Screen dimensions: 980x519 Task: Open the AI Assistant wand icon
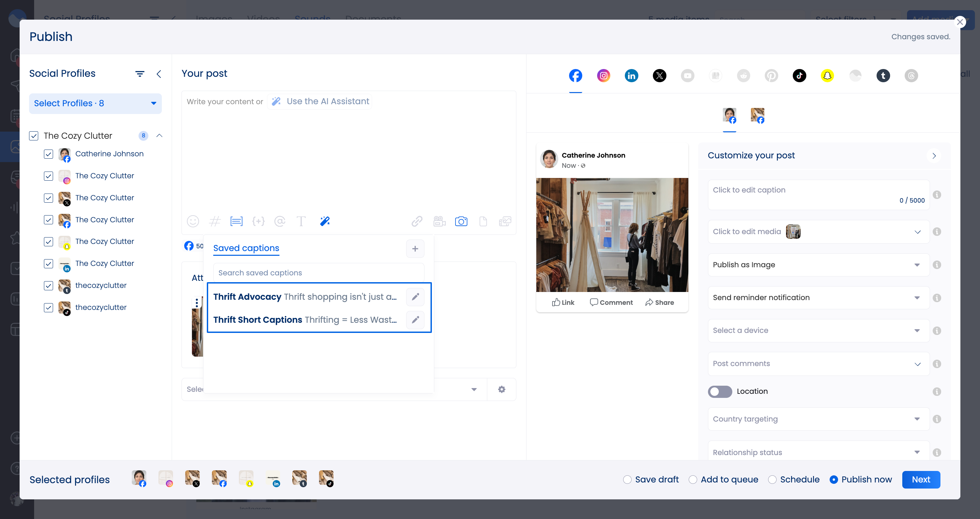coord(324,221)
